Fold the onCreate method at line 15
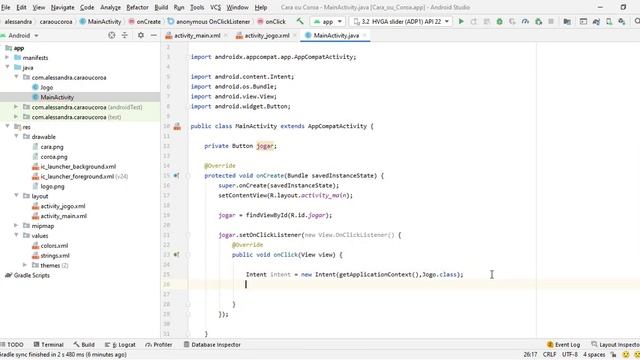Image resolution: width=640 pixels, height=360 pixels. (x=188, y=176)
